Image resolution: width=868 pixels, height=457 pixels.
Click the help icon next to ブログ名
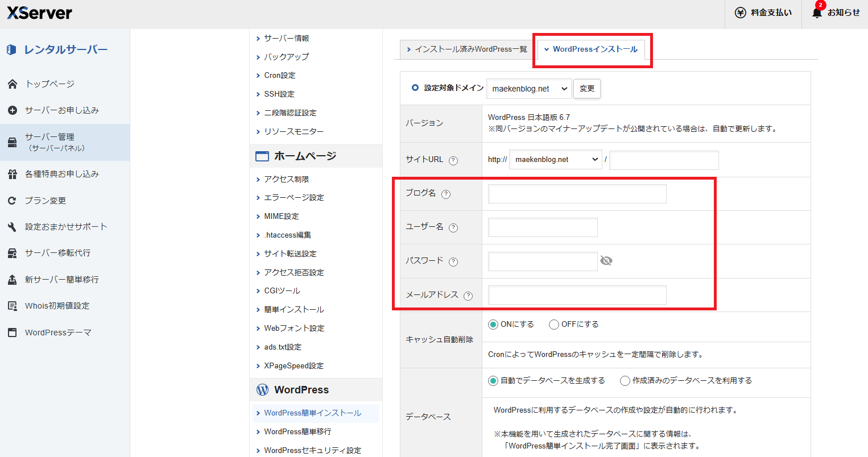pyautogui.click(x=446, y=194)
